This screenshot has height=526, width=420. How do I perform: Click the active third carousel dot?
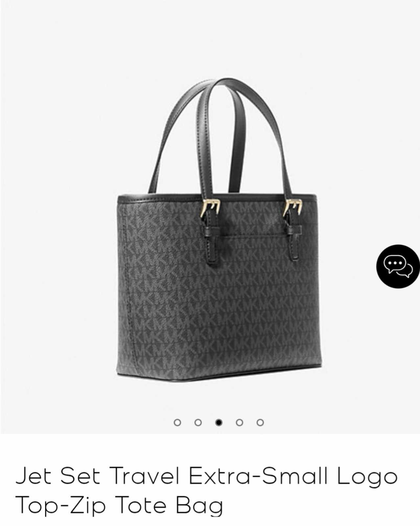219,422
